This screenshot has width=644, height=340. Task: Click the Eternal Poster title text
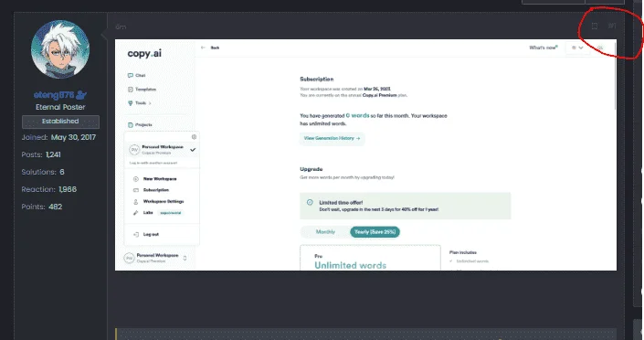(x=60, y=107)
